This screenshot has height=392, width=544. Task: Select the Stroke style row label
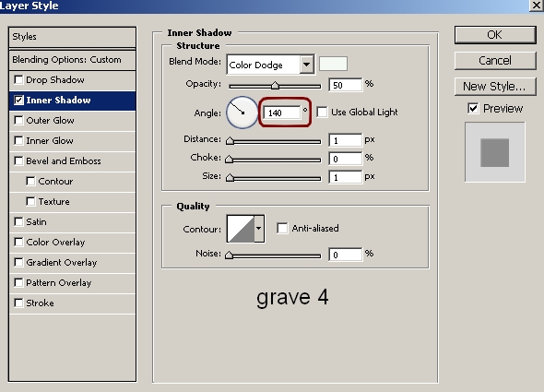tap(40, 303)
